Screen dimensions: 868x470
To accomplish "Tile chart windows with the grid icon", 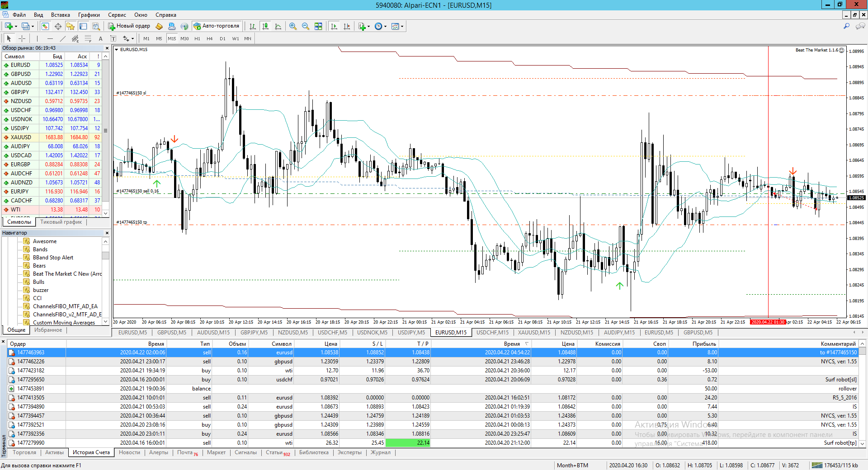I will tap(318, 26).
